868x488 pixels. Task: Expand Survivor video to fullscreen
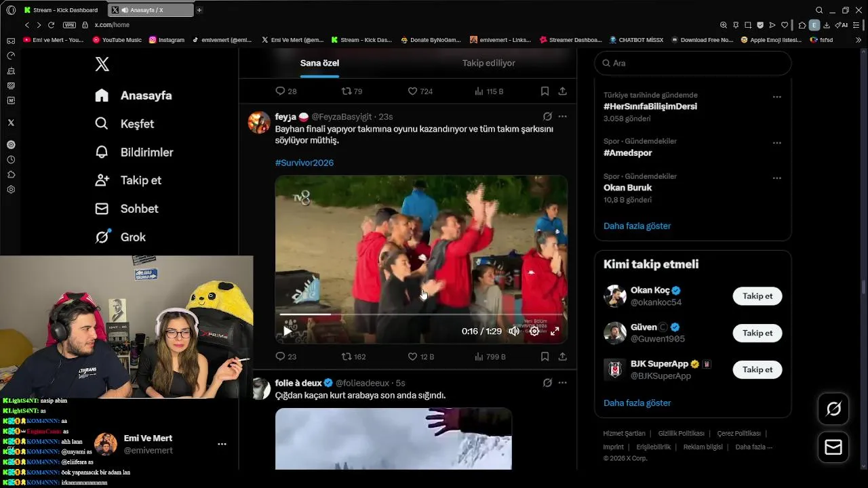(554, 331)
